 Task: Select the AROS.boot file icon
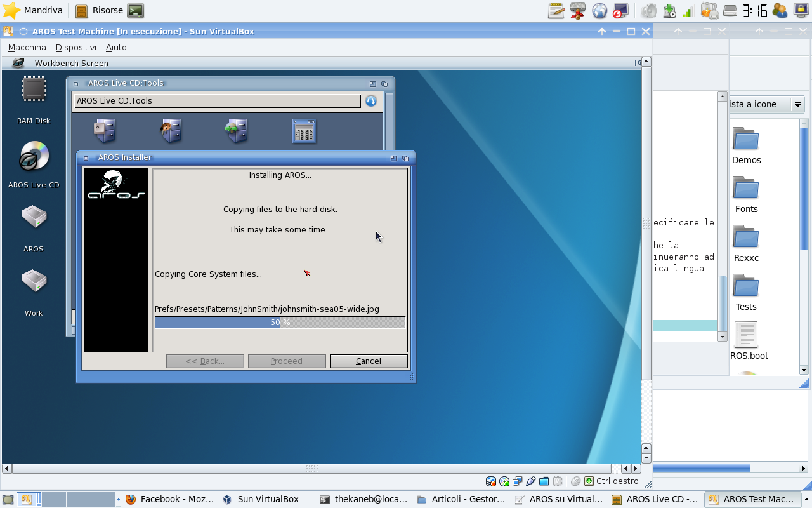point(746,335)
